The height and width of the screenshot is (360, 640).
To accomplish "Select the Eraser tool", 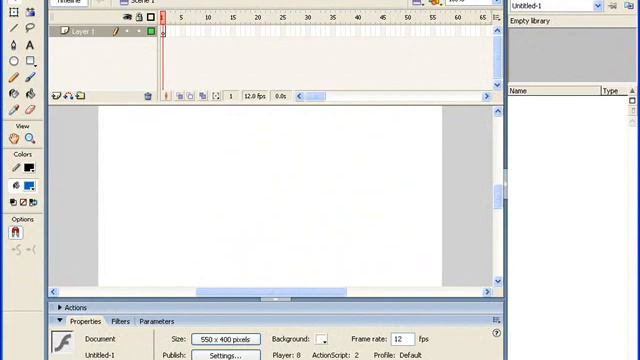I will (x=30, y=109).
